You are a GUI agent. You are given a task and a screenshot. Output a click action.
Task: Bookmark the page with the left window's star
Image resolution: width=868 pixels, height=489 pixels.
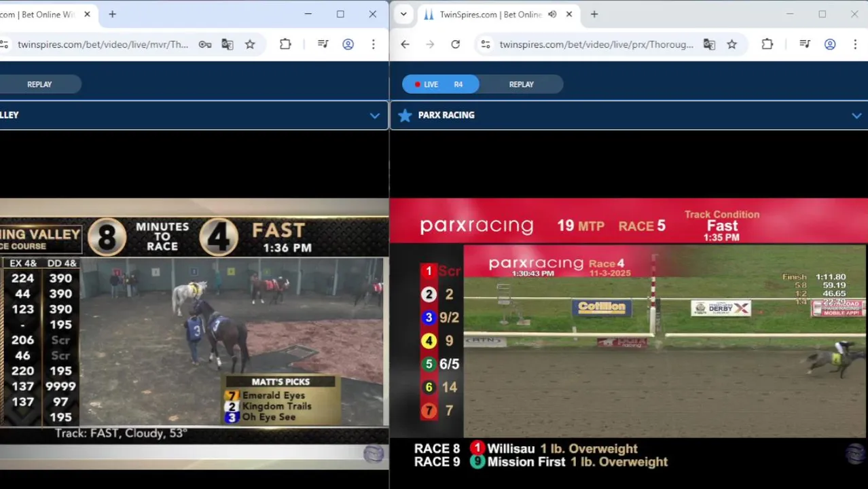click(250, 44)
